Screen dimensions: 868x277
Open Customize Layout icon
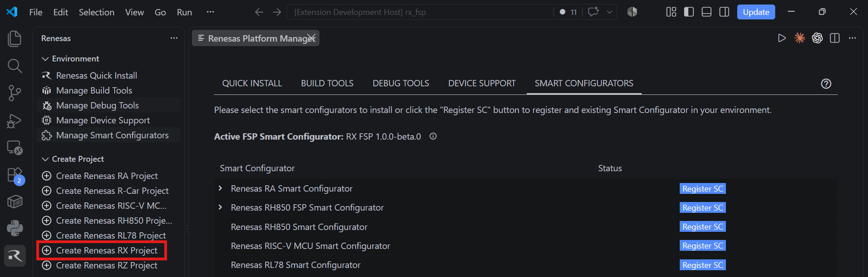pyautogui.click(x=671, y=12)
